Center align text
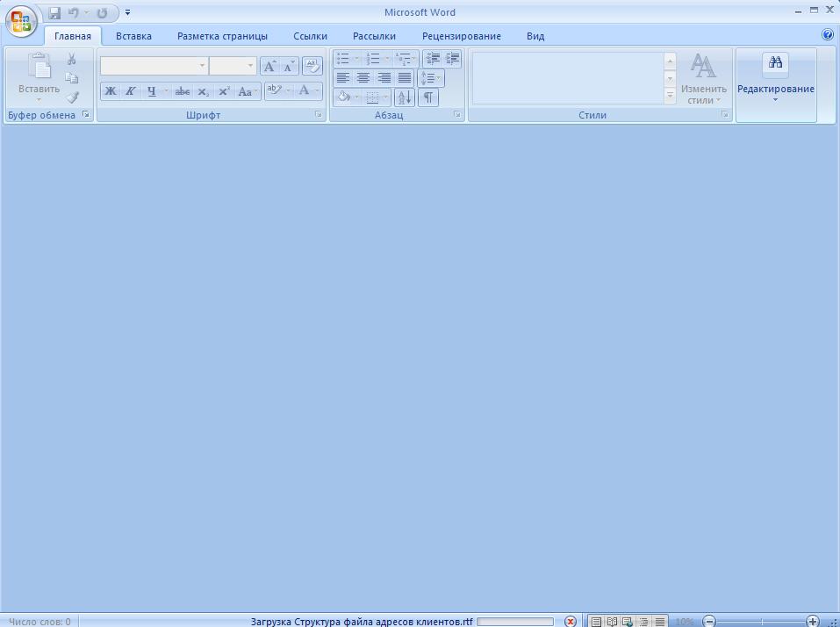Viewport: 840px width, 627px height. coord(363,77)
